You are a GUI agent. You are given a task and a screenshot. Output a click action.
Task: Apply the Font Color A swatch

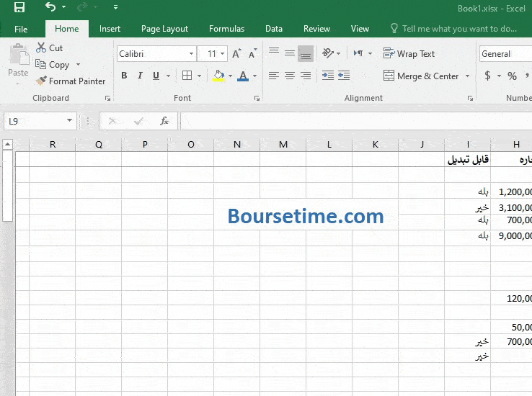pyautogui.click(x=243, y=76)
